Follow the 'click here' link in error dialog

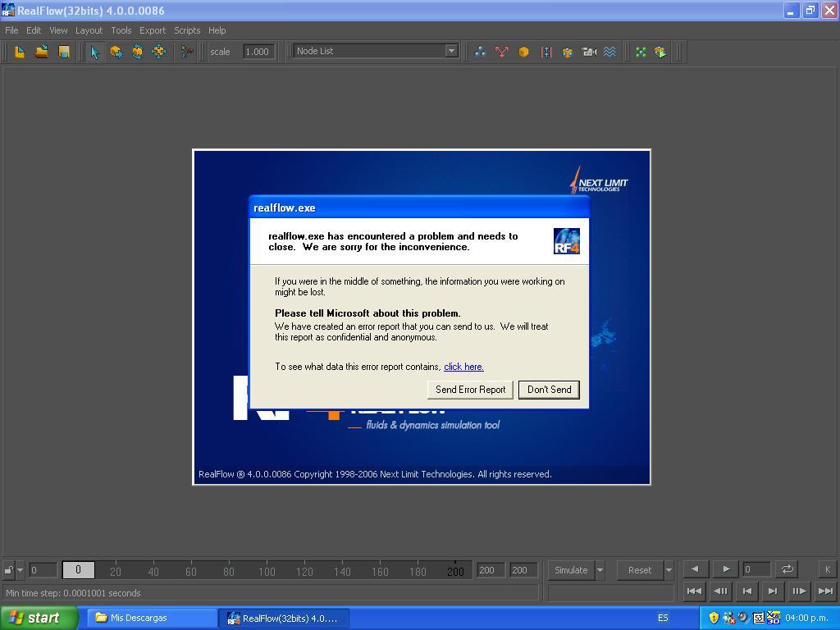(463, 367)
